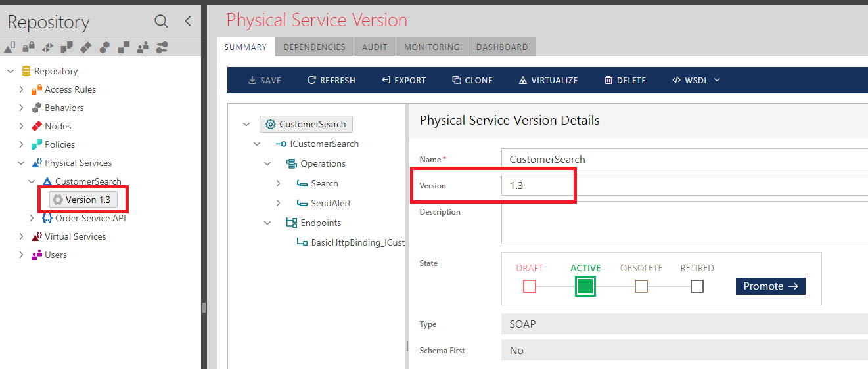Open the Monitoring tab

coord(432,47)
